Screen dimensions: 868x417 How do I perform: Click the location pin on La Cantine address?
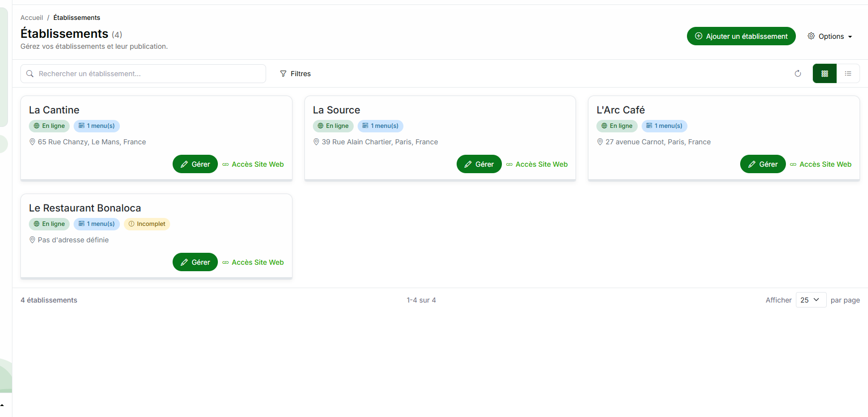[32, 142]
